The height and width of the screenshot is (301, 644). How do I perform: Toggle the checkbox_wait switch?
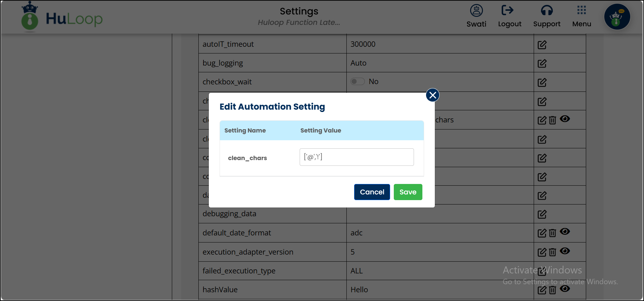click(357, 82)
